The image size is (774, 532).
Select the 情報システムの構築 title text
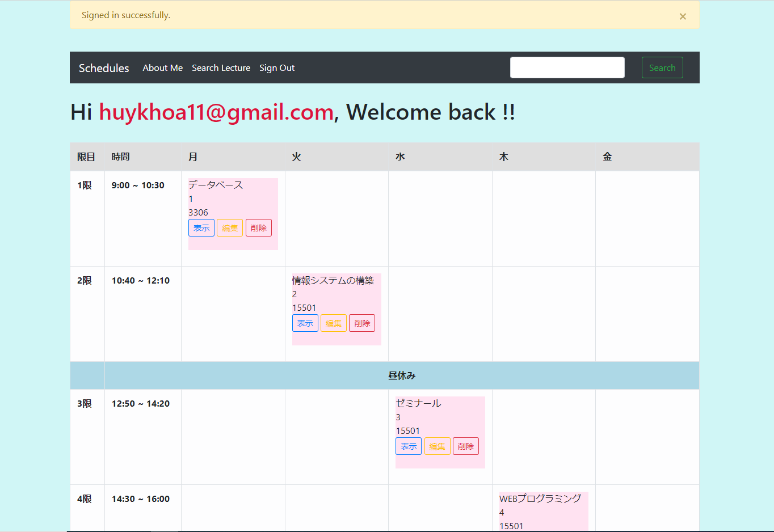pyautogui.click(x=333, y=280)
